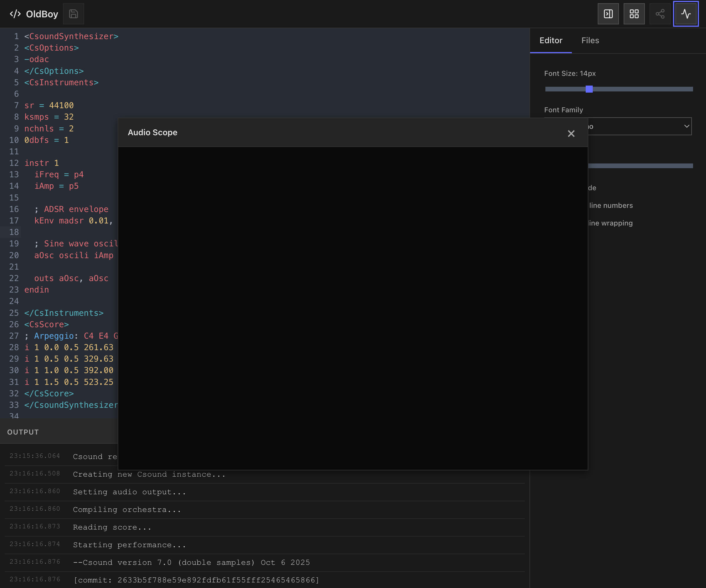Image resolution: width=706 pixels, height=588 pixels.
Task: Toggle the Audio Scope waveform icon
Action: pos(685,14)
